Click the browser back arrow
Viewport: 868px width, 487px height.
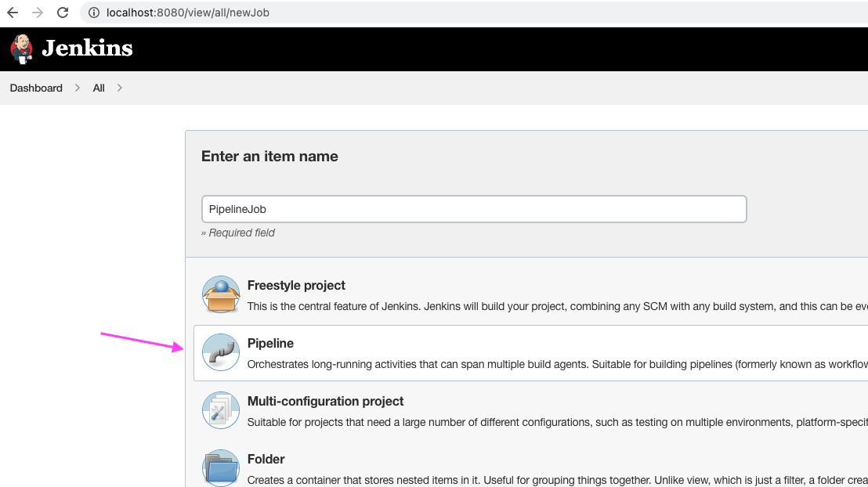coord(12,13)
